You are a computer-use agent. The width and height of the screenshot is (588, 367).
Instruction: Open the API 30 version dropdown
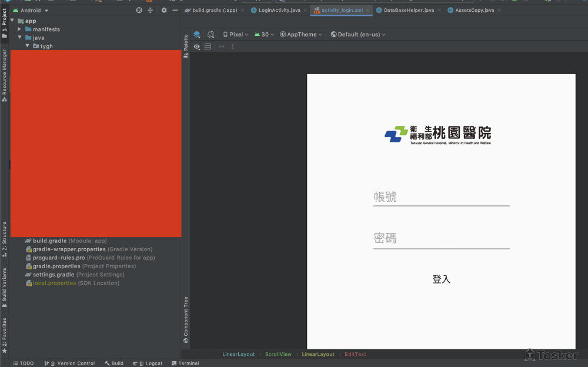(263, 34)
